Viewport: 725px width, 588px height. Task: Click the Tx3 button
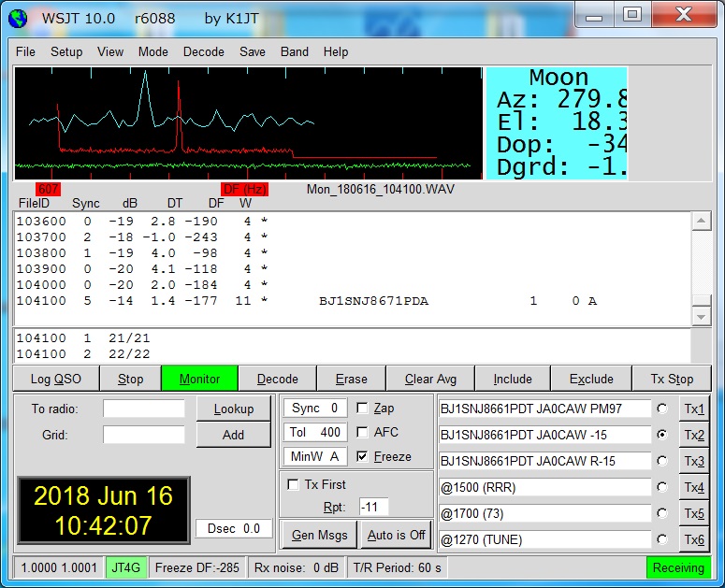pyautogui.click(x=694, y=461)
